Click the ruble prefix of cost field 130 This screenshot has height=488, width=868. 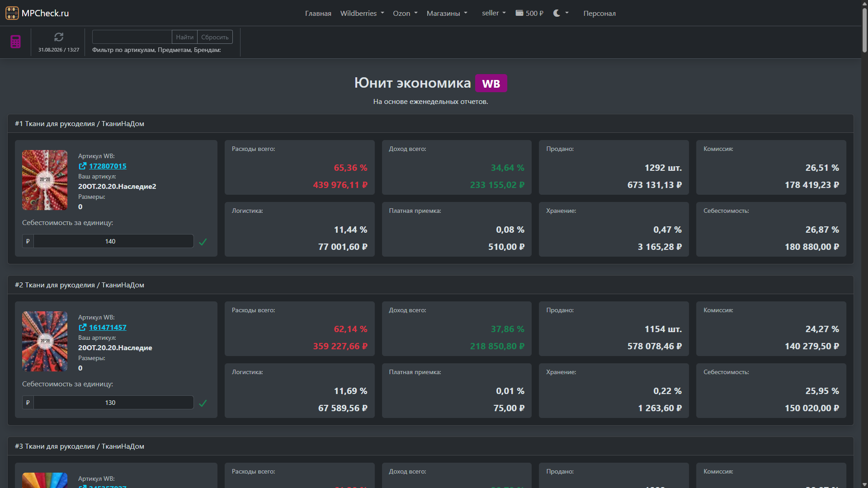(28, 403)
